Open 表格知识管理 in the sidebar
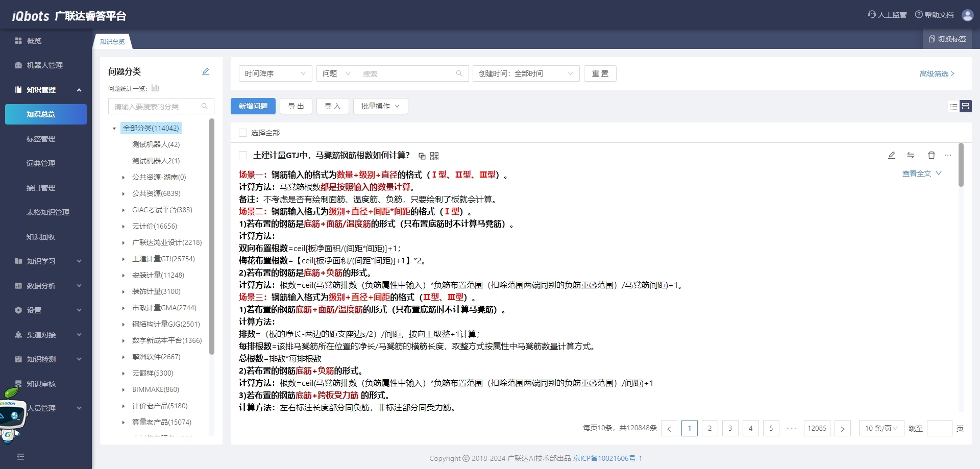 click(48, 212)
